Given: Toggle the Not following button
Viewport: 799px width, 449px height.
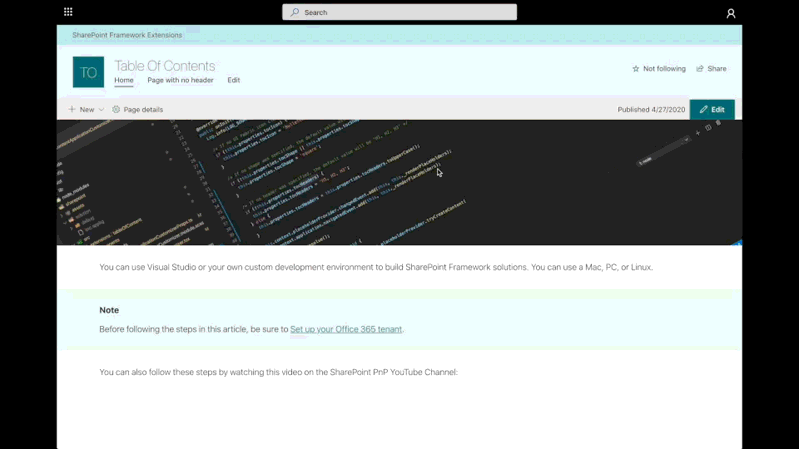Looking at the screenshot, I should (659, 69).
